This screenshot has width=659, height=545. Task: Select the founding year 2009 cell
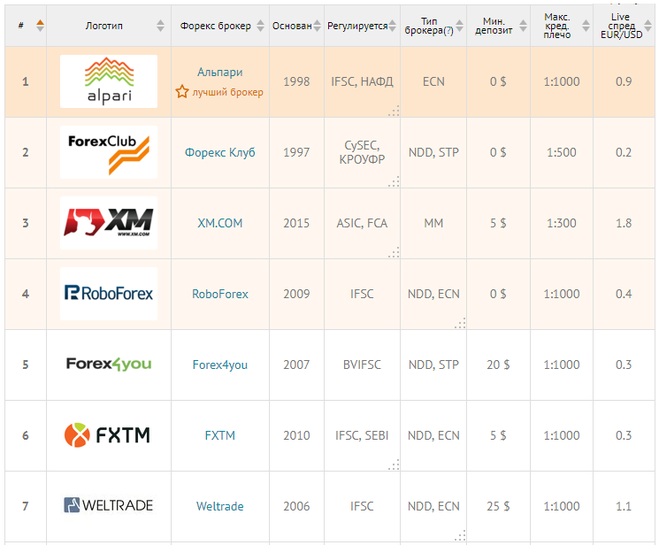296,294
